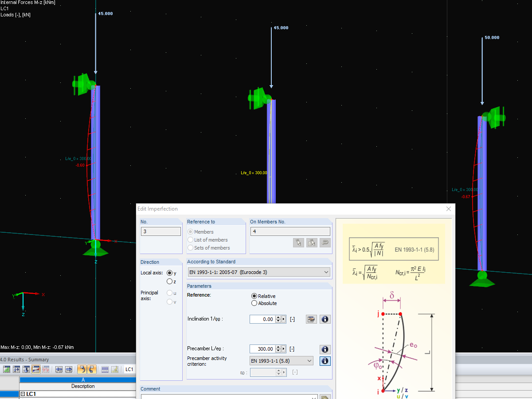Select principal axis v radio button

pyautogui.click(x=169, y=302)
